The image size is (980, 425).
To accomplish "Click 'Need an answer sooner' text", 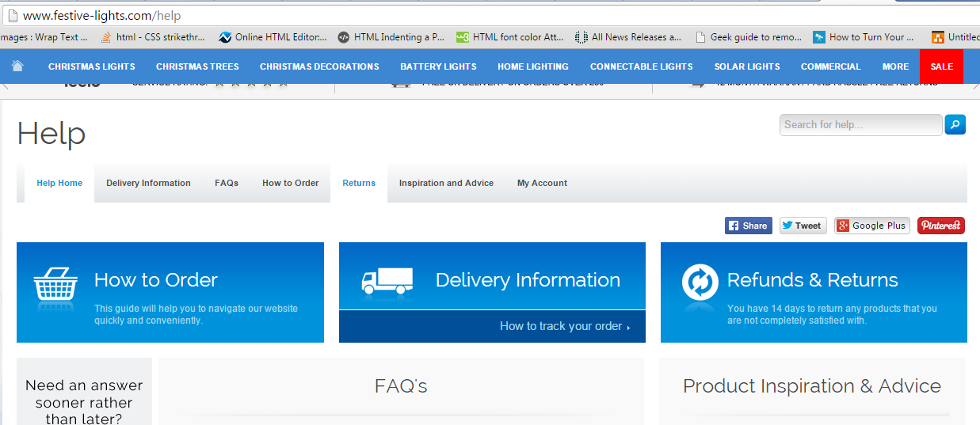I will tap(84, 402).
